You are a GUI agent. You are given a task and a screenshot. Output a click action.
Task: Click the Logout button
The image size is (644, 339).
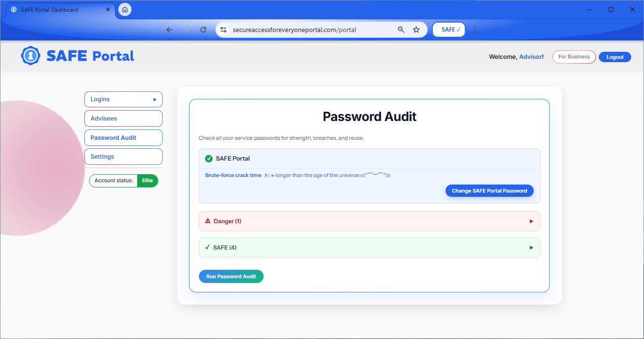point(615,57)
